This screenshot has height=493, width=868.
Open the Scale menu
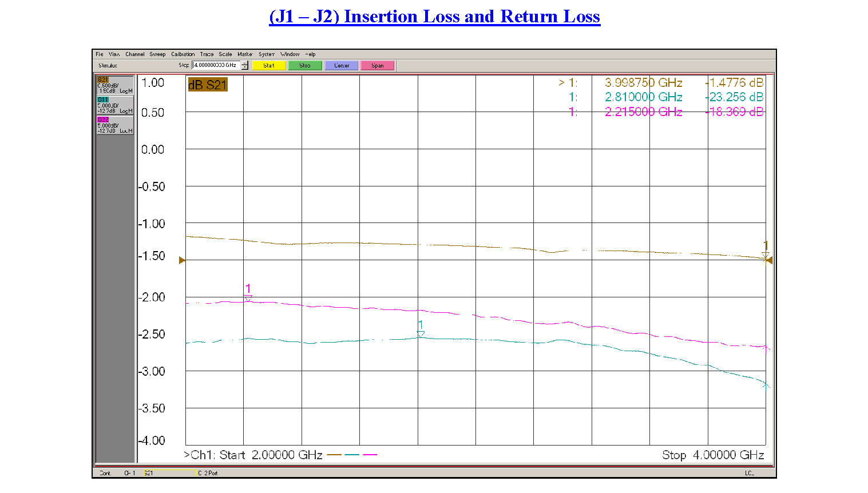pos(225,54)
